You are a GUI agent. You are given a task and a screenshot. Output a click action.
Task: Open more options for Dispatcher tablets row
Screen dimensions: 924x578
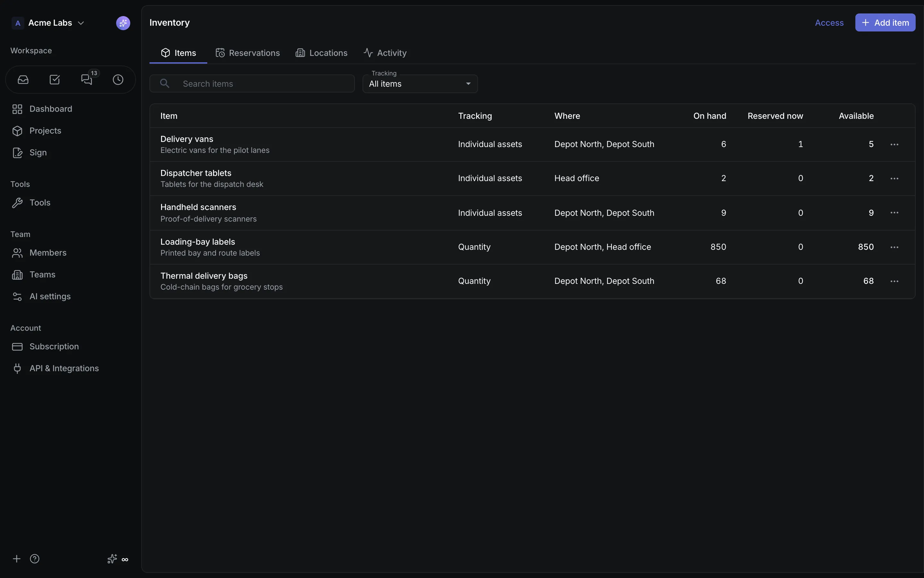(x=894, y=179)
